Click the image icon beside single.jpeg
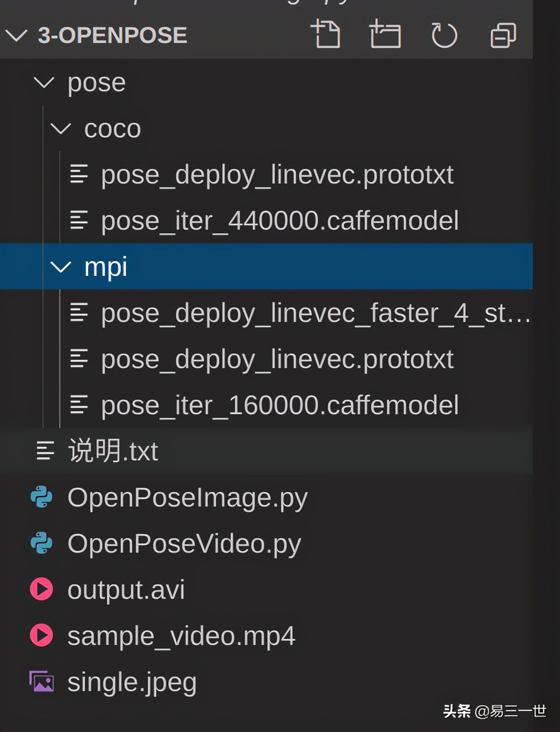The image size is (560, 732). pyautogui.click(x=41, y=682)
